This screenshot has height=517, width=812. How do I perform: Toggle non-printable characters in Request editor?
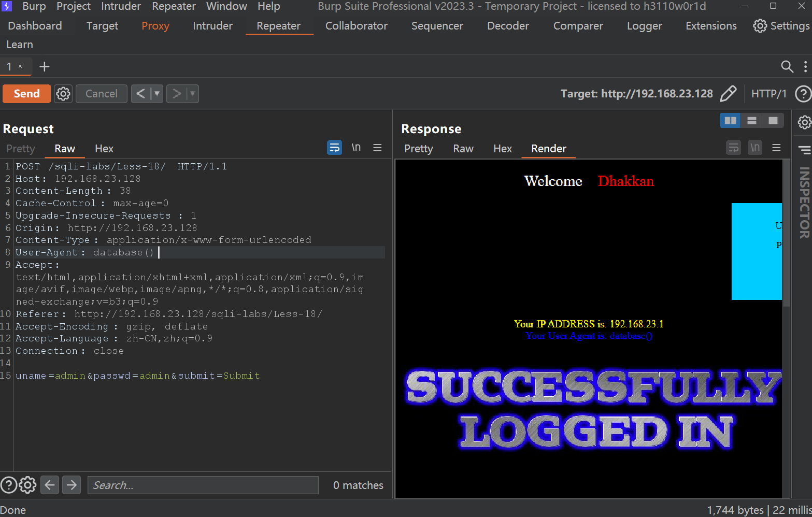(x=356, y=148)
